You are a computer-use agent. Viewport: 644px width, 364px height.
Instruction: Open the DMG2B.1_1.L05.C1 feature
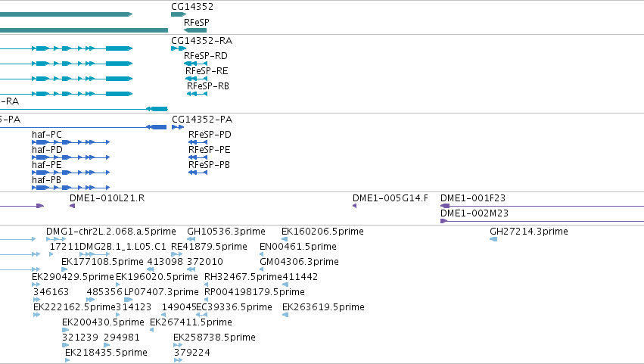point(95,254)
